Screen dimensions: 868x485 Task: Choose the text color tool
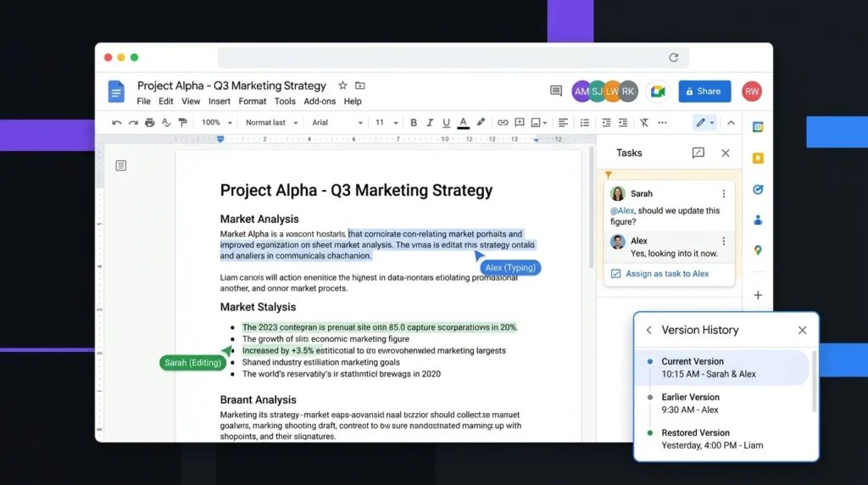[464, 123]
